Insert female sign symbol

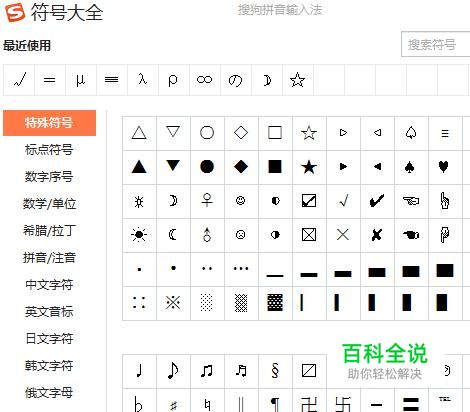pyautogui.click(x=207, y=200)
